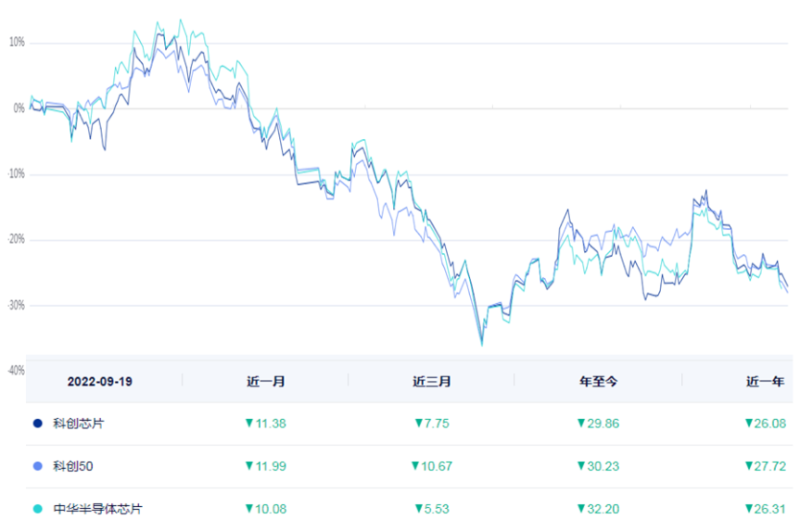The image size is (800, 532).
Task: Click the down arrow beside 5.53
Action: [x=419, y=509]
